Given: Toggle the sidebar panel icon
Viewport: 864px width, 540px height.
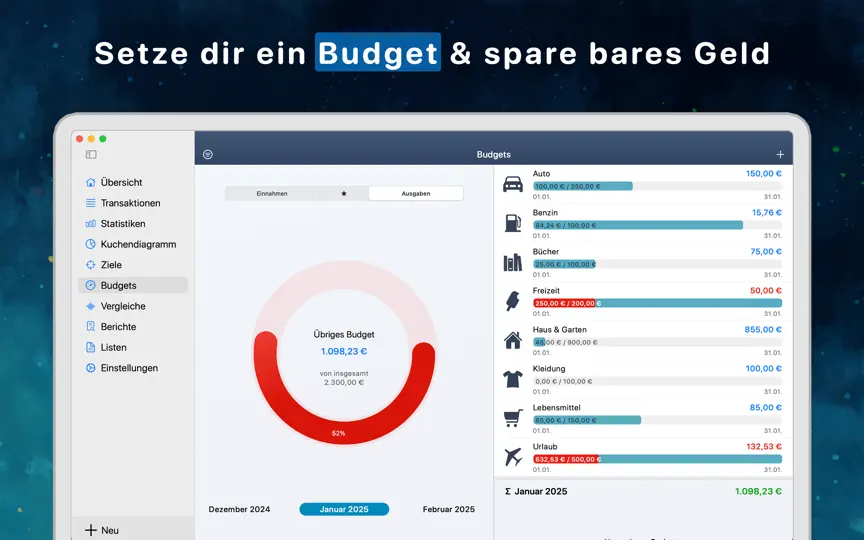Looking at the screenshot, I should pos(91,154).
